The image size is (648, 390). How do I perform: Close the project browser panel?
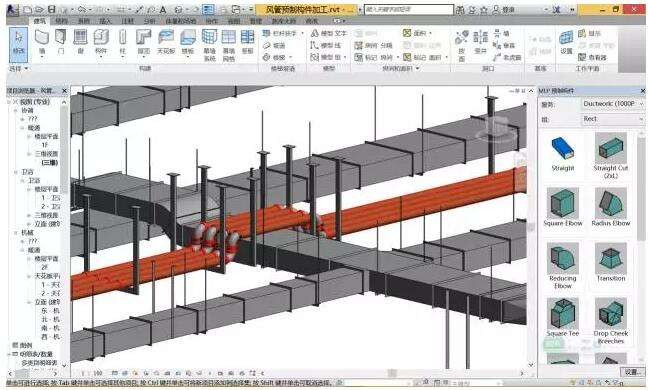pos(64,90)
